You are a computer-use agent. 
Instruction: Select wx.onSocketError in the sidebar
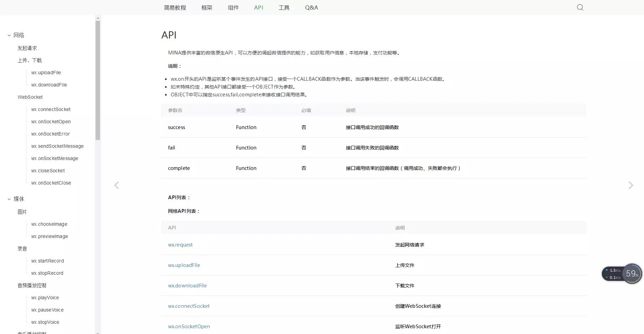(x=50, y=134)
